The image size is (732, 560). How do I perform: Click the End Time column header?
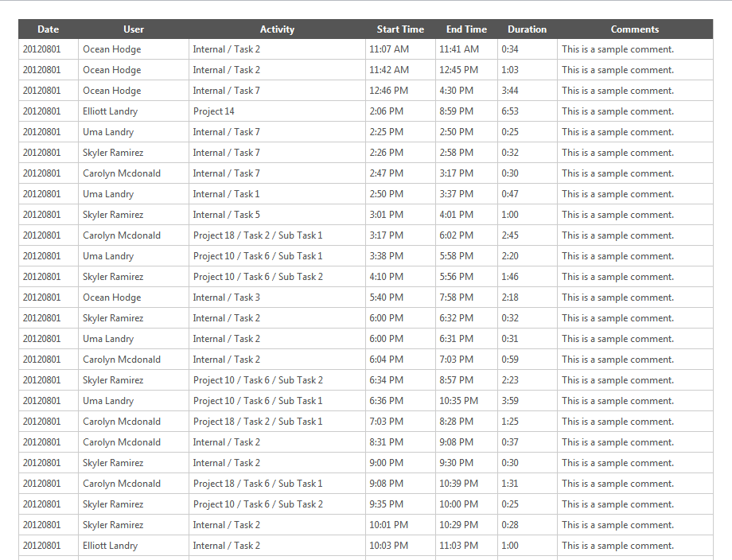(466, 29)
